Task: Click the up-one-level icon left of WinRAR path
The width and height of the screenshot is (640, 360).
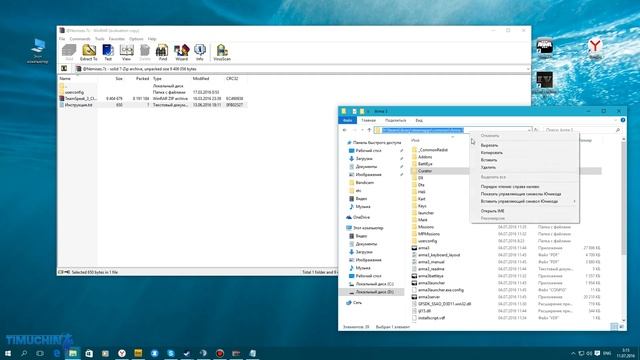Action: tap(64, 69)
